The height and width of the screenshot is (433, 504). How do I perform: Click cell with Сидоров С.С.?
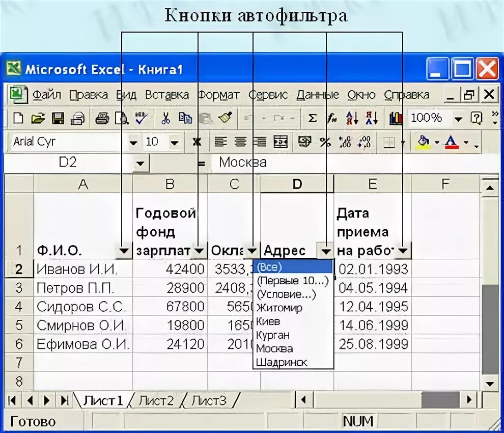click(x=83, y=306)
